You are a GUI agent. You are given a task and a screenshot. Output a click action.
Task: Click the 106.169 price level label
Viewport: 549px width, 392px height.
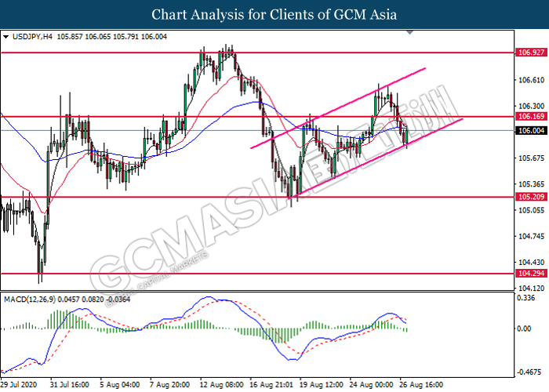pyautogui.click(x=531, y=117)
